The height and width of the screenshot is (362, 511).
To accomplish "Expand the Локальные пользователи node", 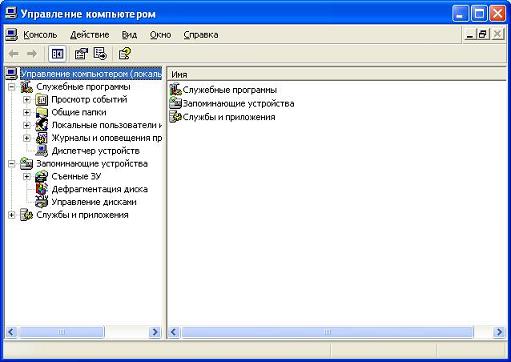I will click(27, 125).
